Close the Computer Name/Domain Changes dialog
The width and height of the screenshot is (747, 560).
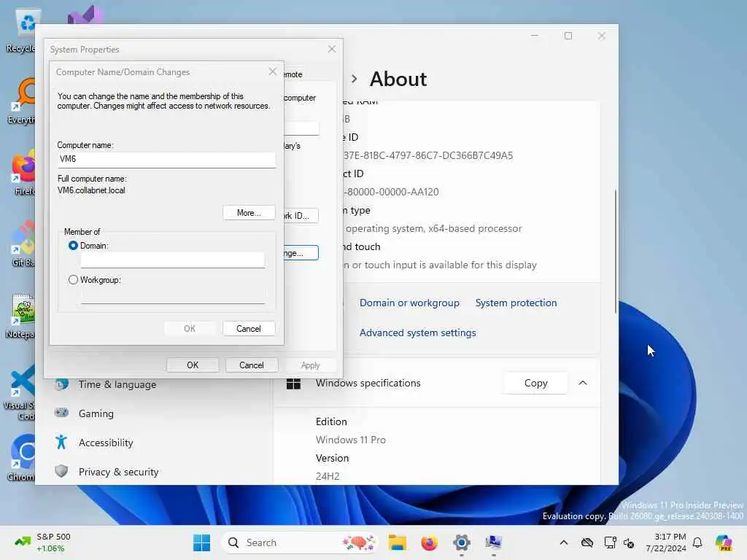(273, 71)
